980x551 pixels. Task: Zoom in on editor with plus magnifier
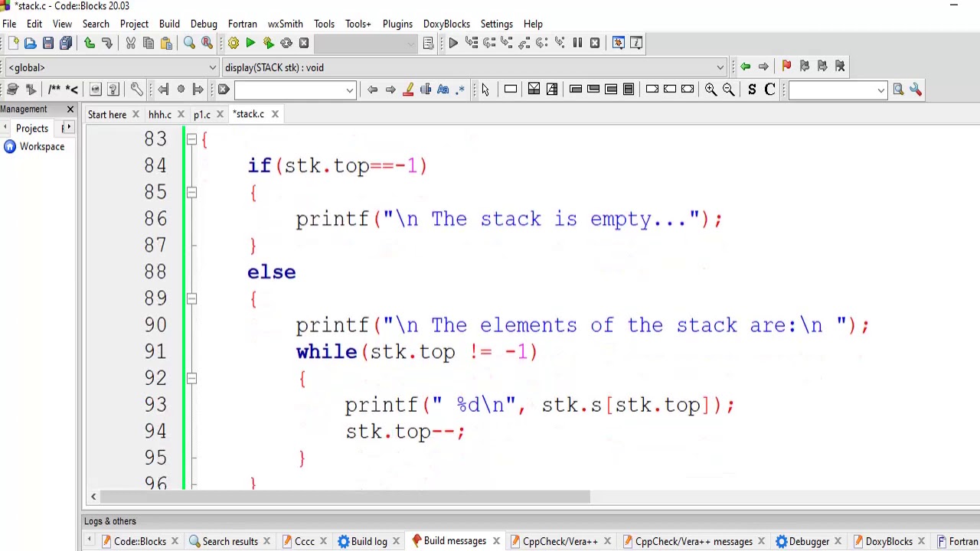710,90
